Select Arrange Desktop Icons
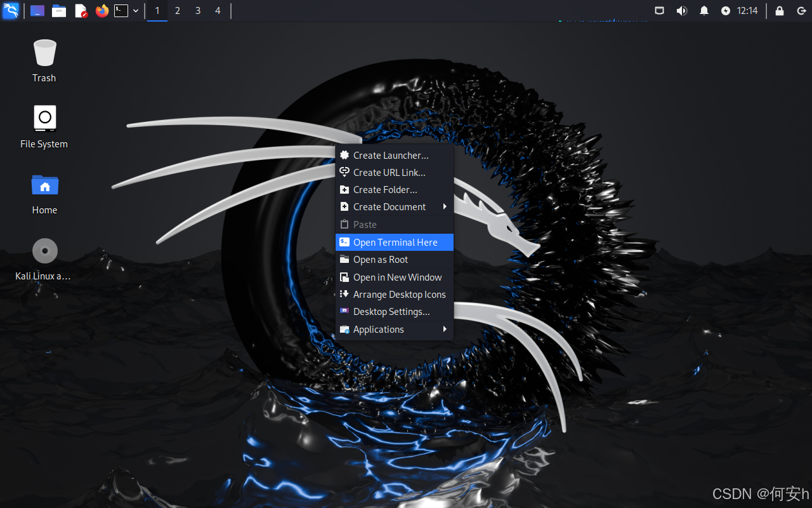 395,294
